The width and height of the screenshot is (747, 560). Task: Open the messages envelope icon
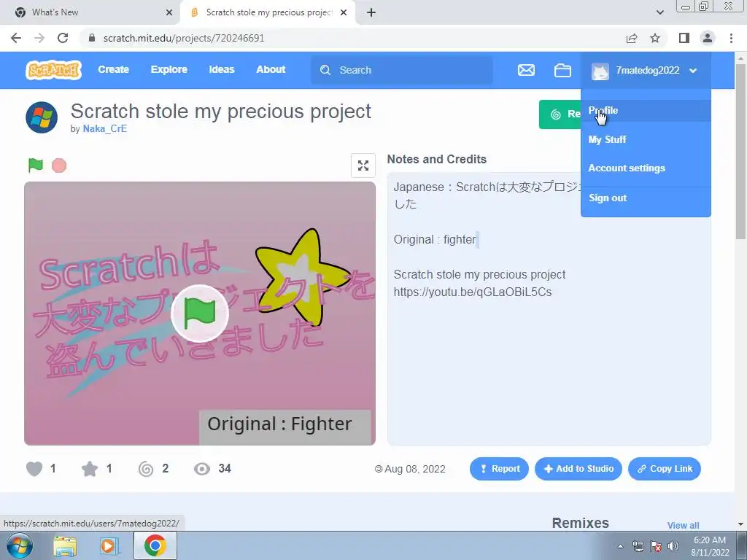(526, 70)
